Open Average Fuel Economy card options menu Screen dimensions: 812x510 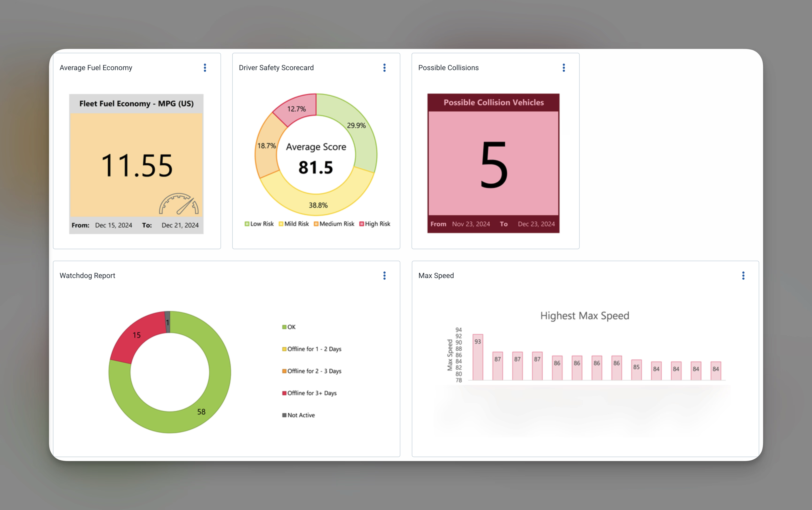click(205, 68)
